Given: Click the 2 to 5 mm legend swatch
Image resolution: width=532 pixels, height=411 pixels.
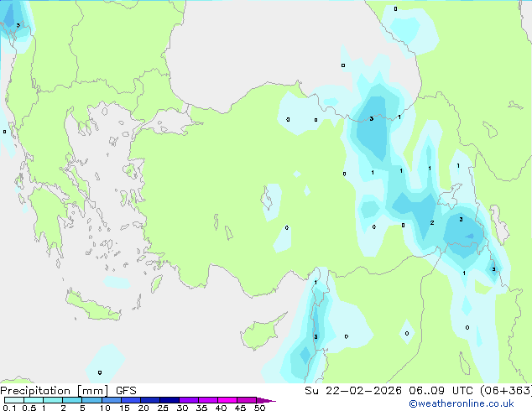Looking at the screenshot, I should [72, 400].
